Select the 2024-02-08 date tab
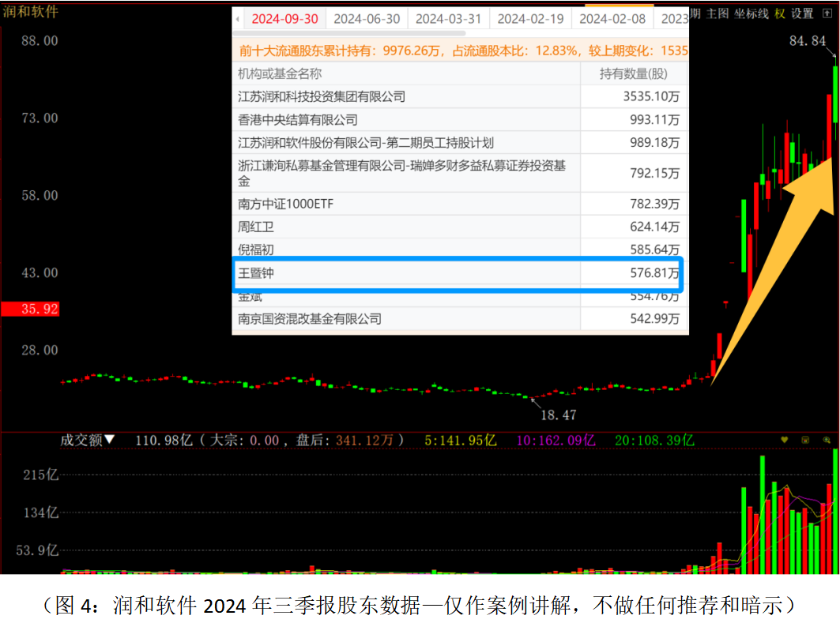Viewport: 840px width, 623px height. coord(612,19)
